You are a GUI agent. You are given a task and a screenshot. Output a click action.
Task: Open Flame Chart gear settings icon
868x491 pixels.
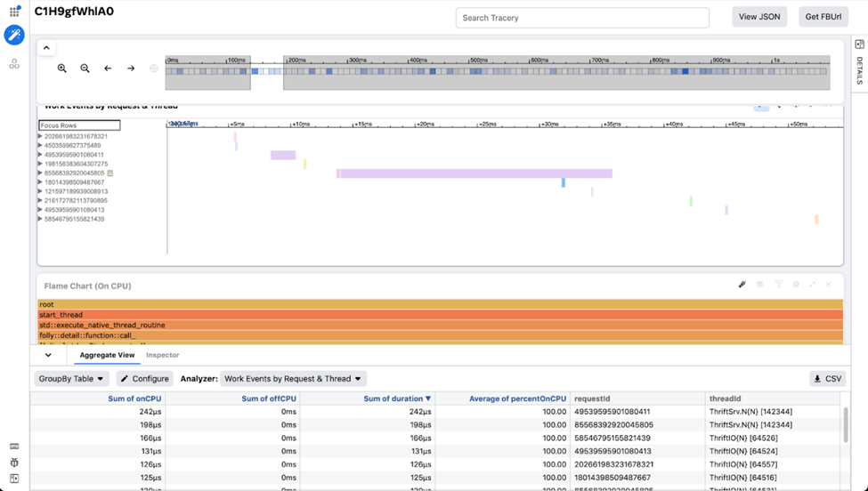click(x=796, y=285)
